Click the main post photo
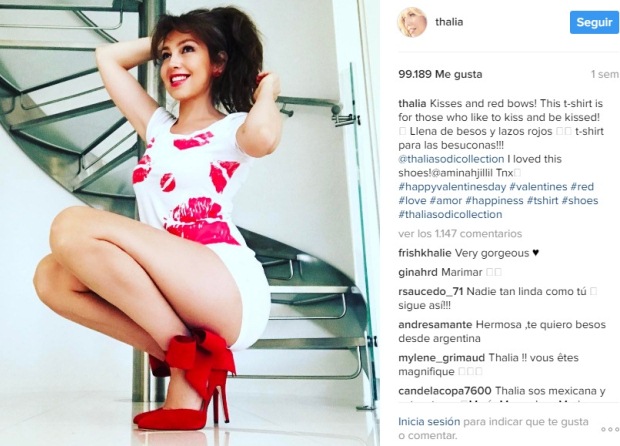Viewport: 620px width, 446px height. [x=190, y=223]
